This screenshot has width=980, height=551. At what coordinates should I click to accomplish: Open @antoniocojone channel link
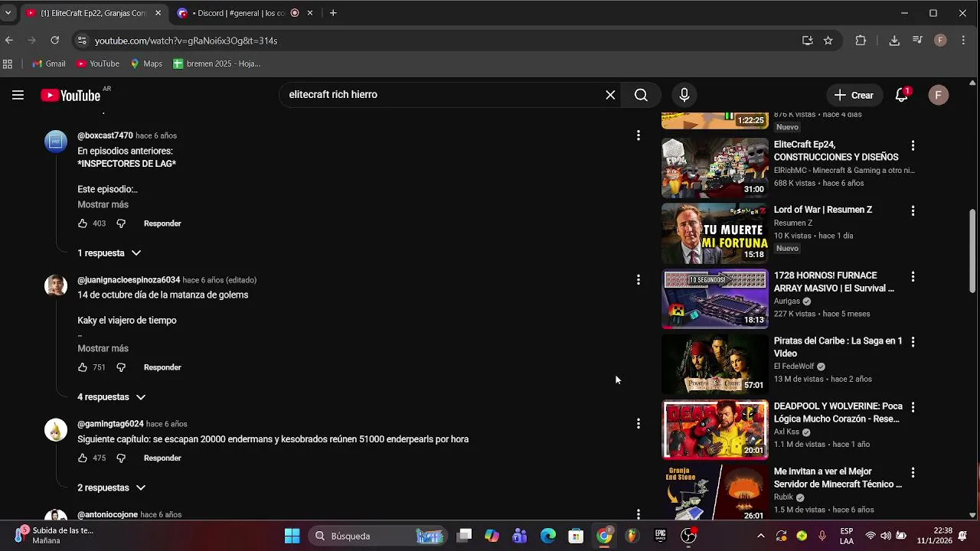107,515
